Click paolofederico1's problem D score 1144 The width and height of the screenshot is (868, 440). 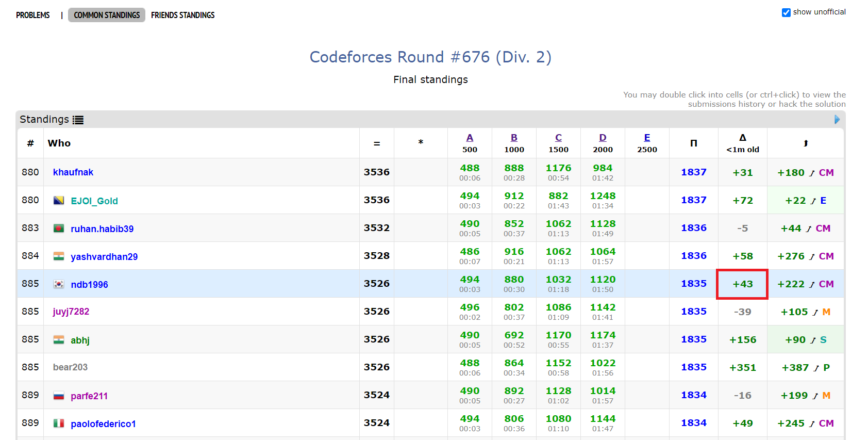click(x=603, y=419)
